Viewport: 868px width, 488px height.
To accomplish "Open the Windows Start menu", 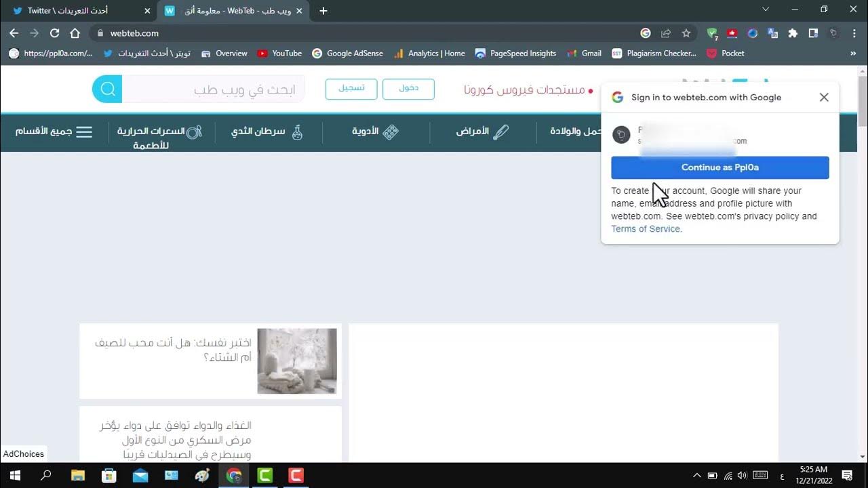I will [13, 475].
